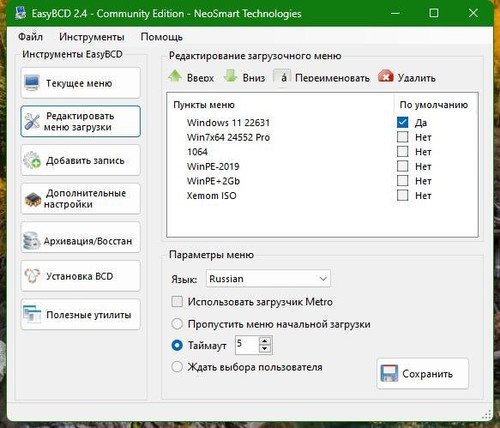Select the Xemom ISO entry

pyautogui.click(x=212, y=195)
